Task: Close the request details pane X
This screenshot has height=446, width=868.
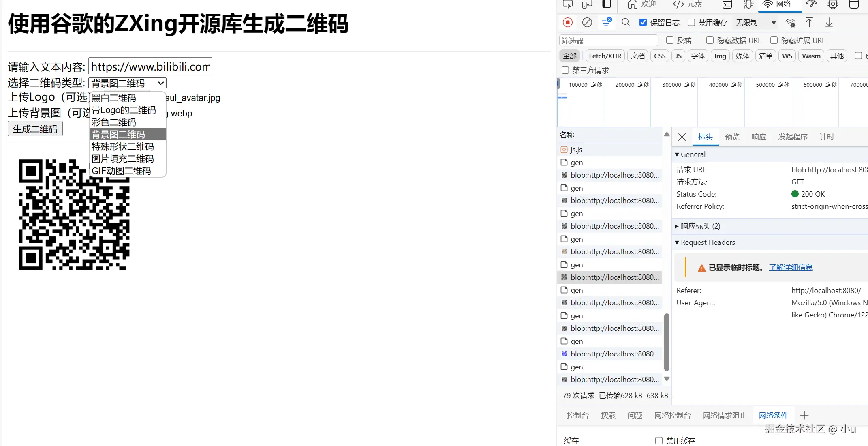Action: click(x=682, y=137)
